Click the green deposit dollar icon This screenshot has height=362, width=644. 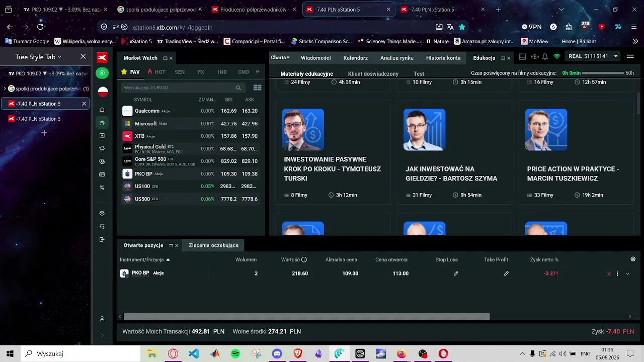tap(102, 73)
